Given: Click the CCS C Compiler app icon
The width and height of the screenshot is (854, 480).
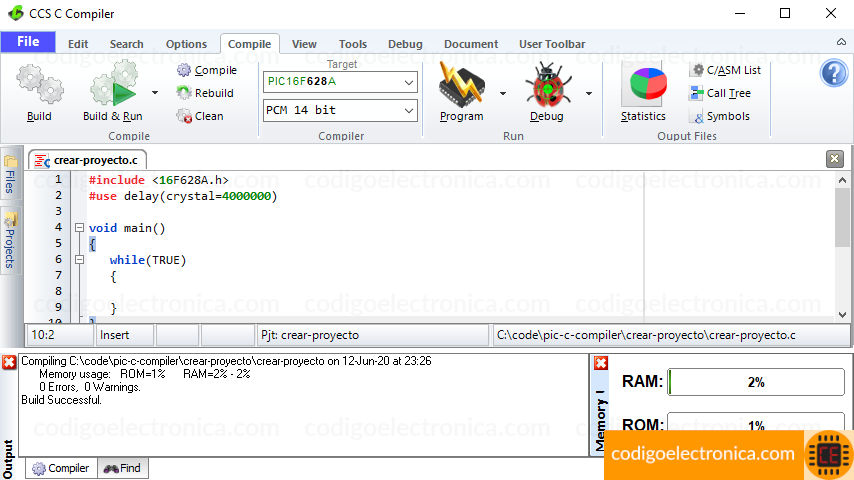Looking at the screenshot, I should (16, 13).
